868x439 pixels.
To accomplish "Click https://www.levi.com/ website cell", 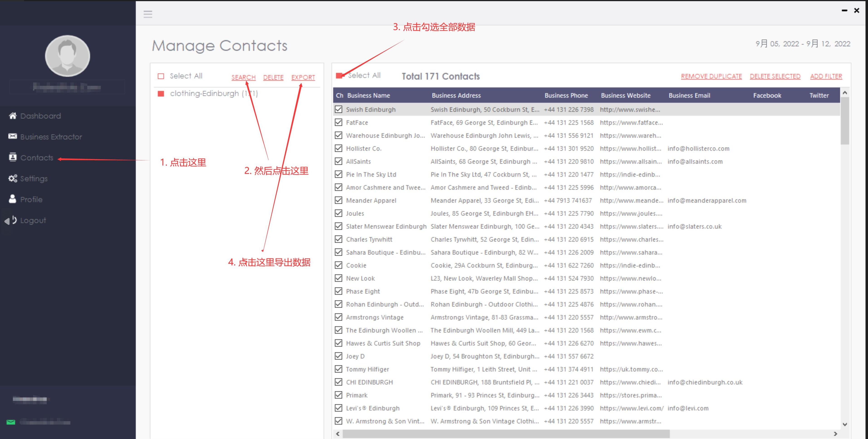I will tap(631, 408).
